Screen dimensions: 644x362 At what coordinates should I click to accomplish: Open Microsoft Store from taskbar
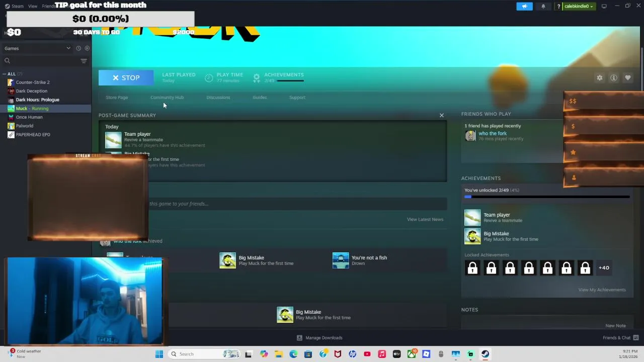click(308, 354)
